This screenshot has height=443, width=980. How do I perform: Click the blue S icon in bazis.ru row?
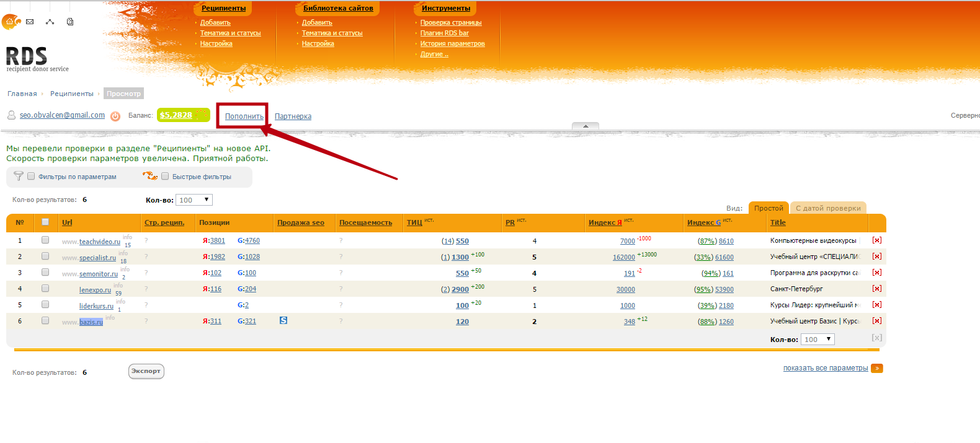pyautogui.click(x=283, y=320)
